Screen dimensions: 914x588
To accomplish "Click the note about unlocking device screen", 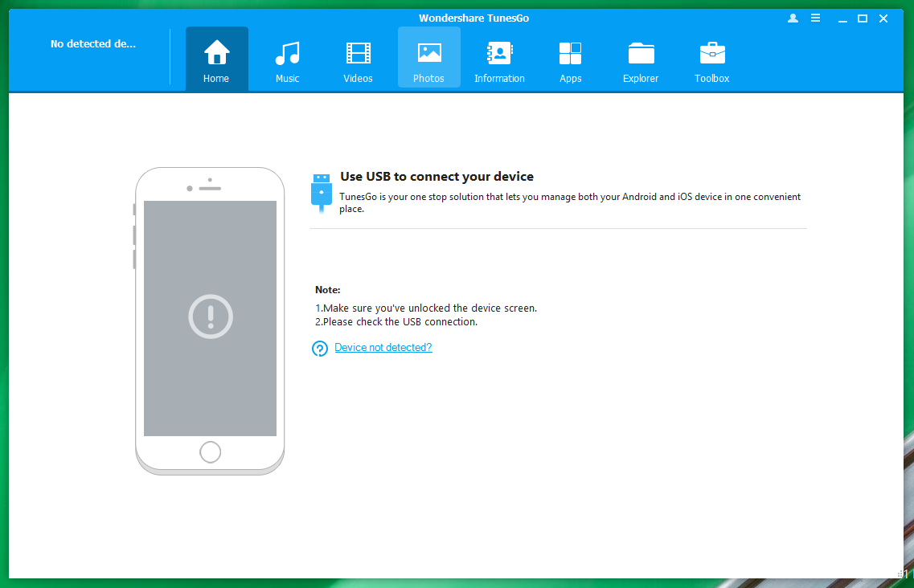I will coord(426,308).
